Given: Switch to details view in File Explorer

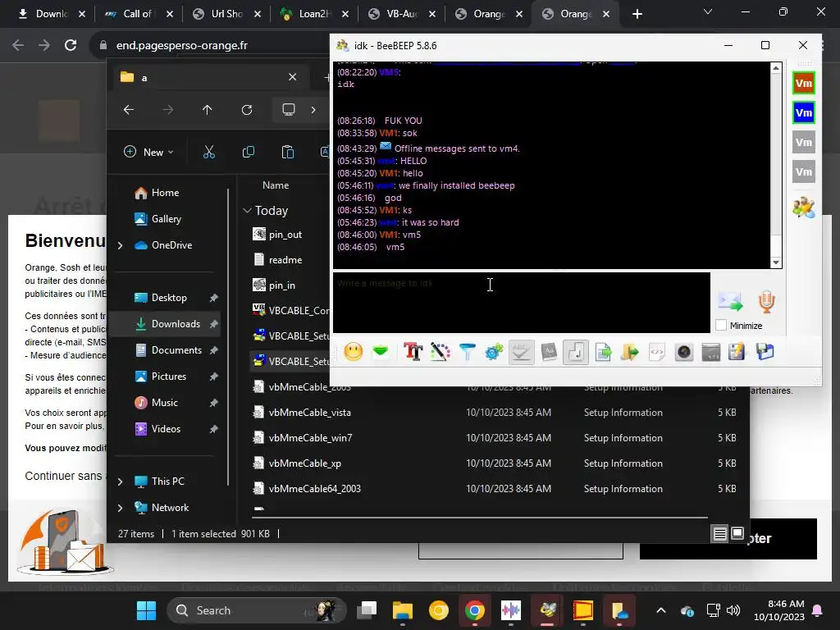Looking at the screenshot, I should [x=720, y=533].
